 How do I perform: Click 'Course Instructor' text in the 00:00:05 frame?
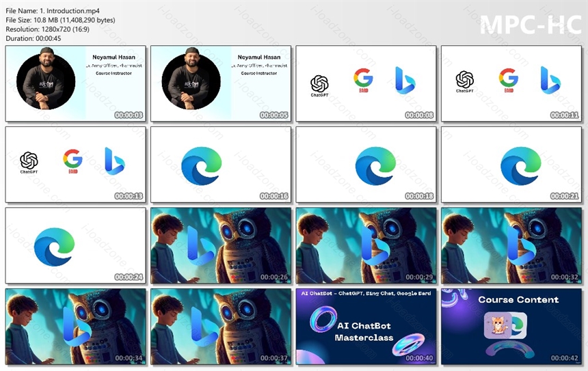click(x=258, y=73)
